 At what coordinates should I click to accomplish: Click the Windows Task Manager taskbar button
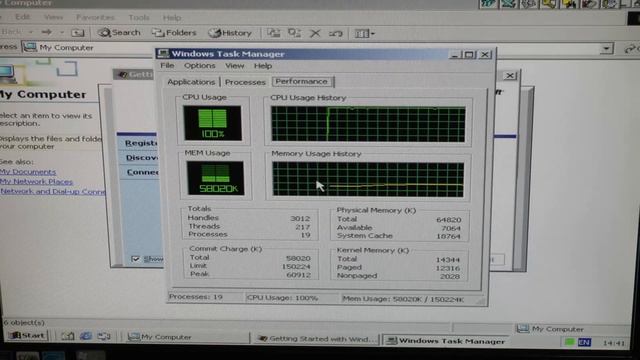click(447, 341)
